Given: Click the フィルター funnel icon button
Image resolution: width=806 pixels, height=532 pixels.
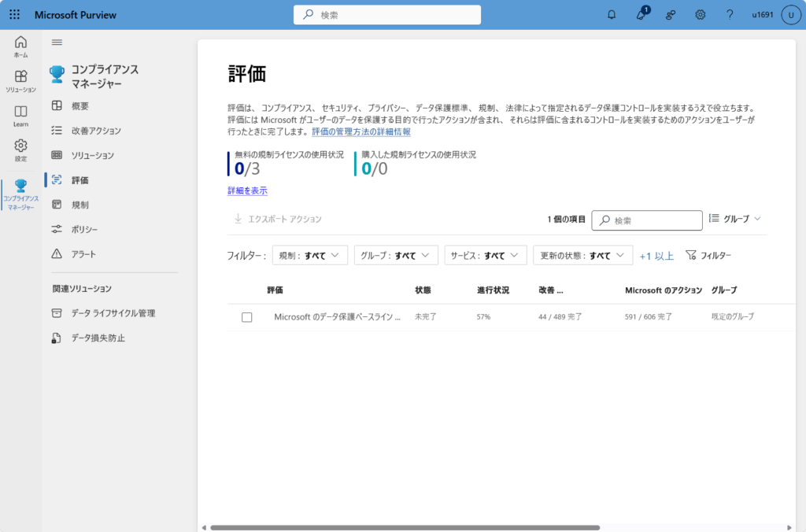Looking at the screenshot, I should [x=708, y=256].
